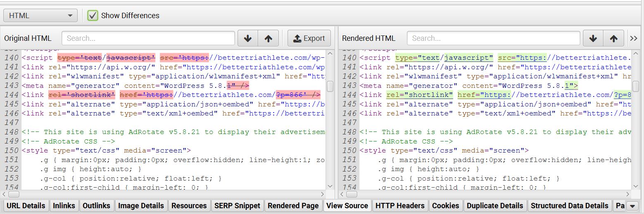This screenshot has width=644, height=214.
Task: Click the ".g img { height:auto; }" line in Original HTML
Action: tap(90, 169)
